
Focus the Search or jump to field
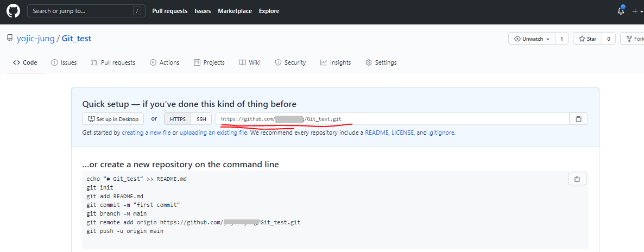(87, 11)
